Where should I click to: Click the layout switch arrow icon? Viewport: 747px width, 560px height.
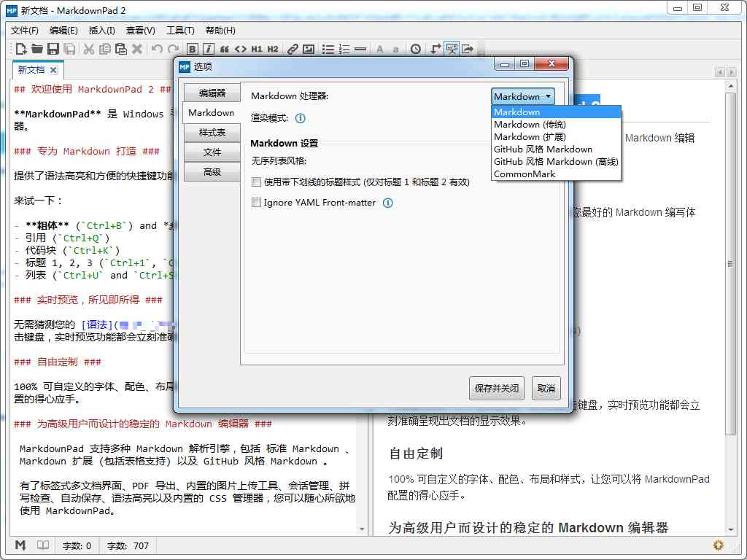[436, 49]
